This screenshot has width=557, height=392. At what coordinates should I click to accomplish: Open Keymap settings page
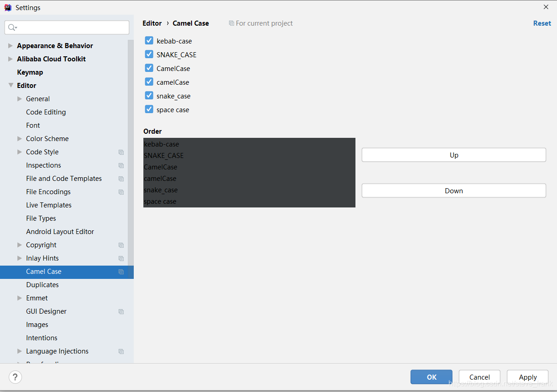click(30, 72)
